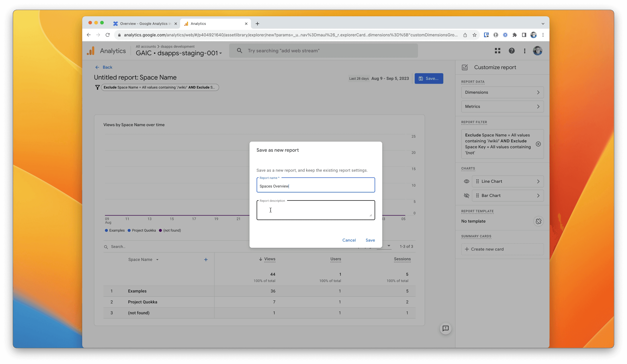Open the Line Chart settings chevron
Screen dimensions: 627x364
(538, 181)
